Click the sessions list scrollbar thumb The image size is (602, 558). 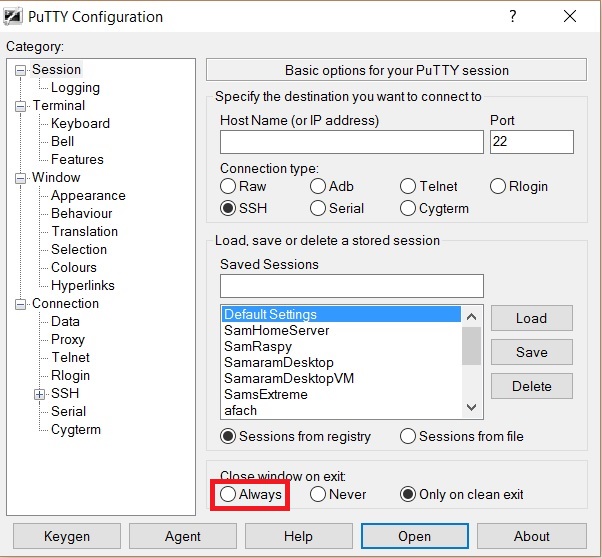point(471,346)
